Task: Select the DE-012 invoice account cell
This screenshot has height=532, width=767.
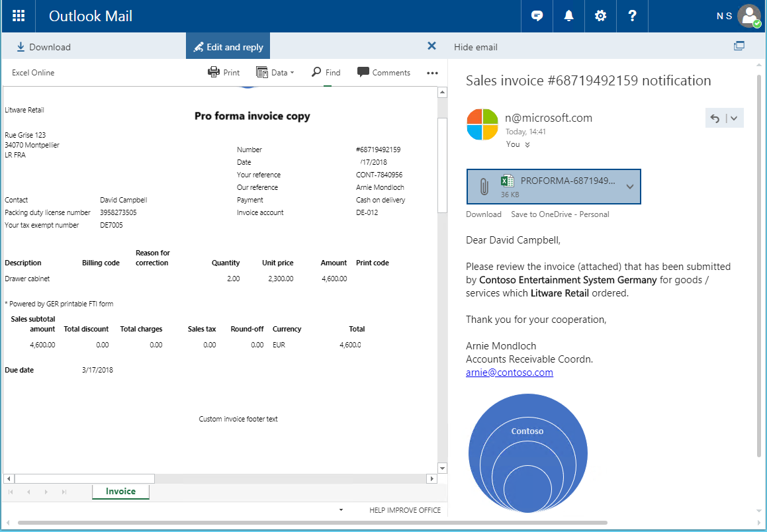Action: click(x=367, y=212)
